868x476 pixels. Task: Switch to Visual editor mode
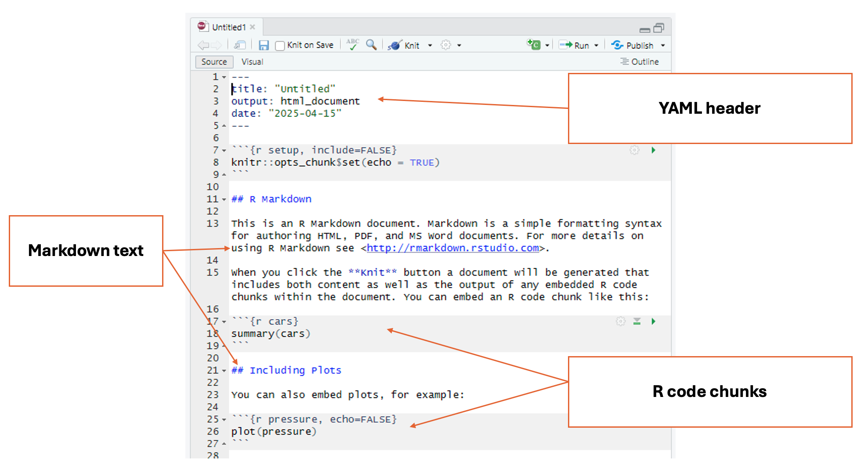[252, 62]
